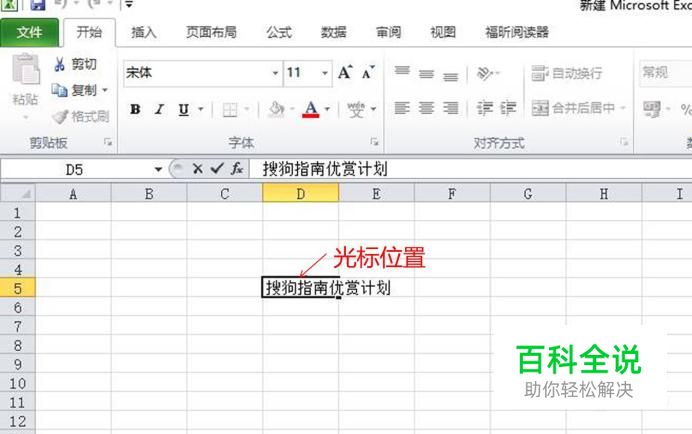Open the Borders dropdown arrow

[247, 109]
